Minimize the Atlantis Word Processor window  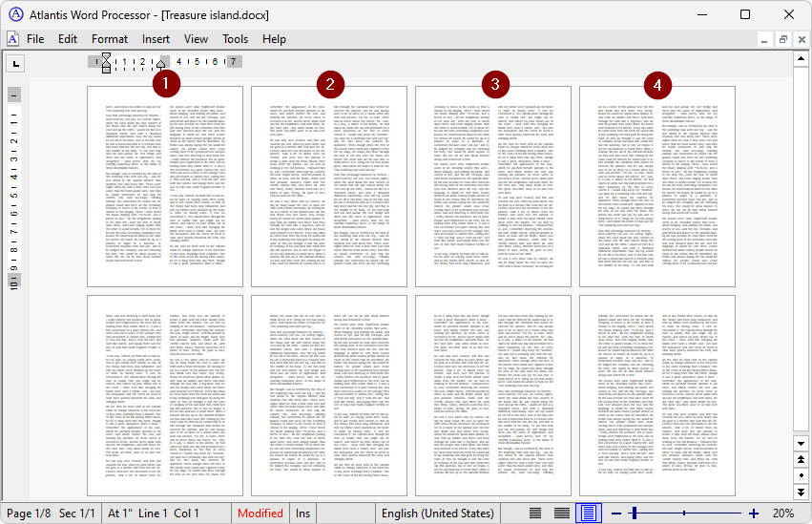tap(702, 14)
